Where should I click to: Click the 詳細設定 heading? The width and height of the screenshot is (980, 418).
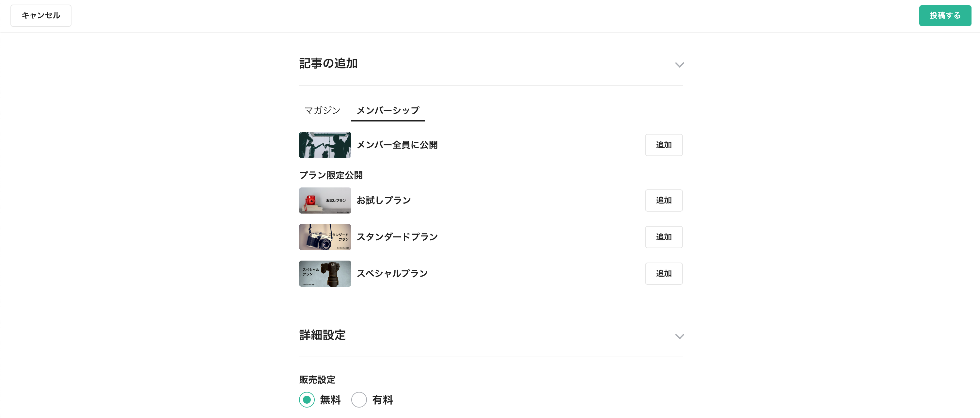[x=322, y=335]
